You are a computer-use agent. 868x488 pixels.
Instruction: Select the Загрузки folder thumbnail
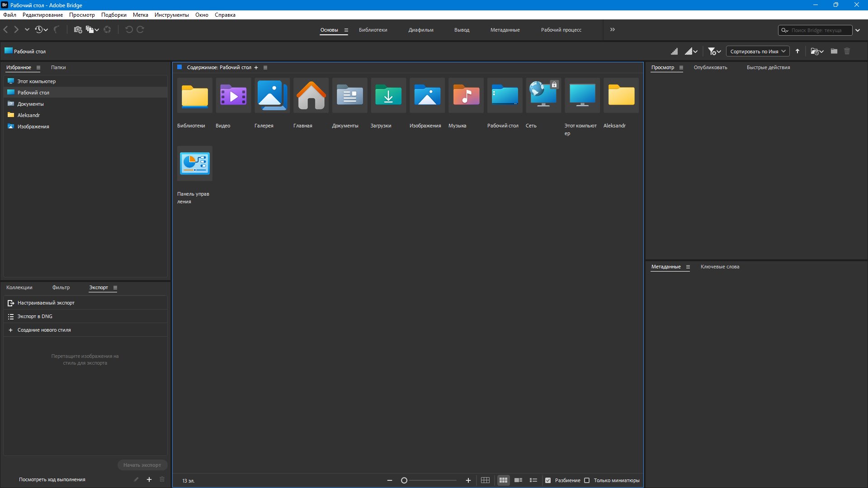388,95
